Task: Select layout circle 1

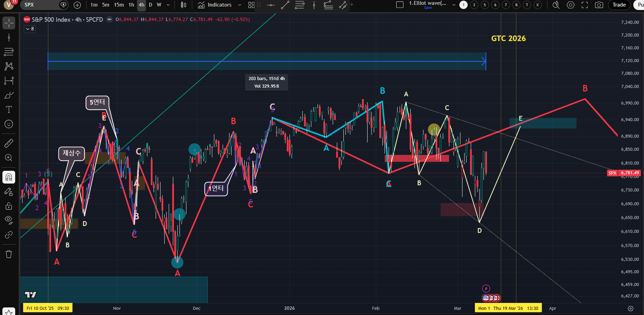Action: tap(464, 5)
